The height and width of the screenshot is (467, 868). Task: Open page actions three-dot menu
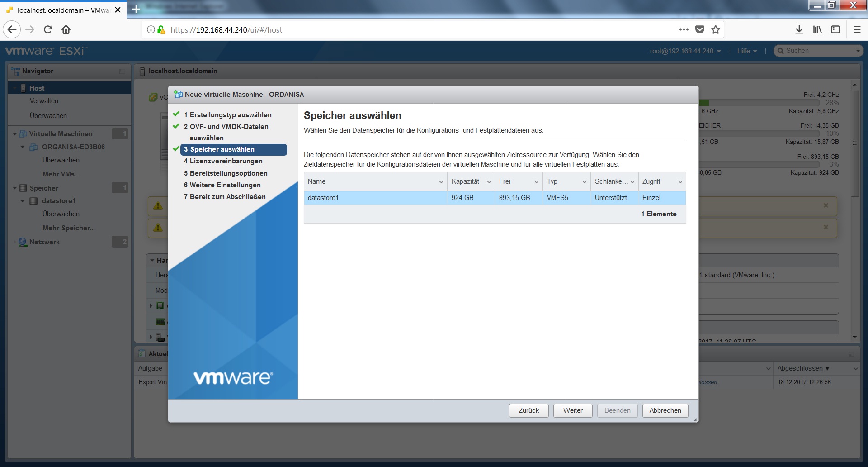[x=684, y=30]
